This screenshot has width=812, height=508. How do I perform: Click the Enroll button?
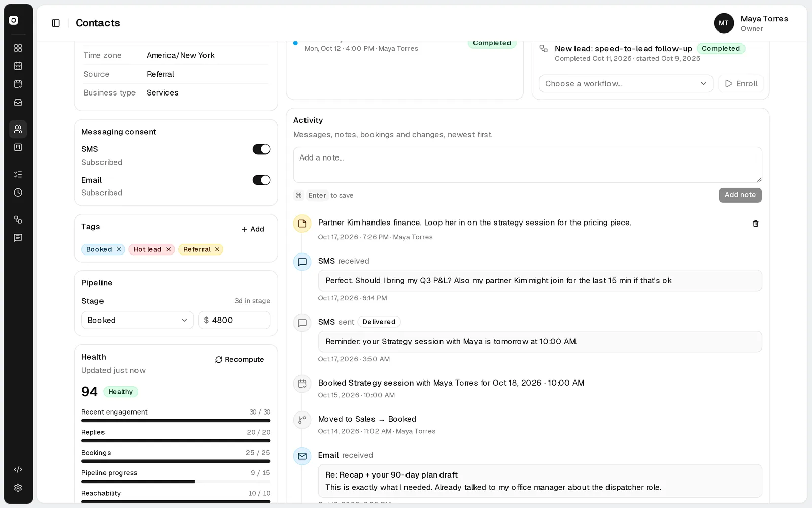pyautogui.click(x=741, y=84)
